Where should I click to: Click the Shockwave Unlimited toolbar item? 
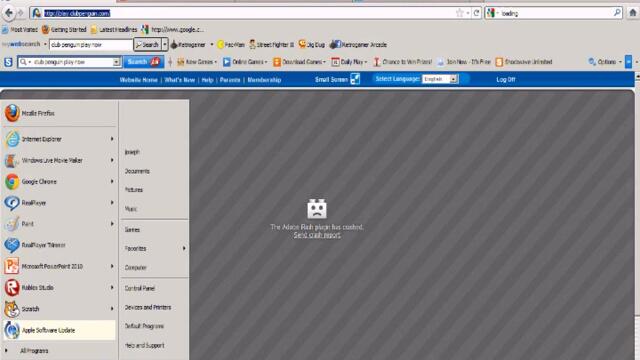524,62
